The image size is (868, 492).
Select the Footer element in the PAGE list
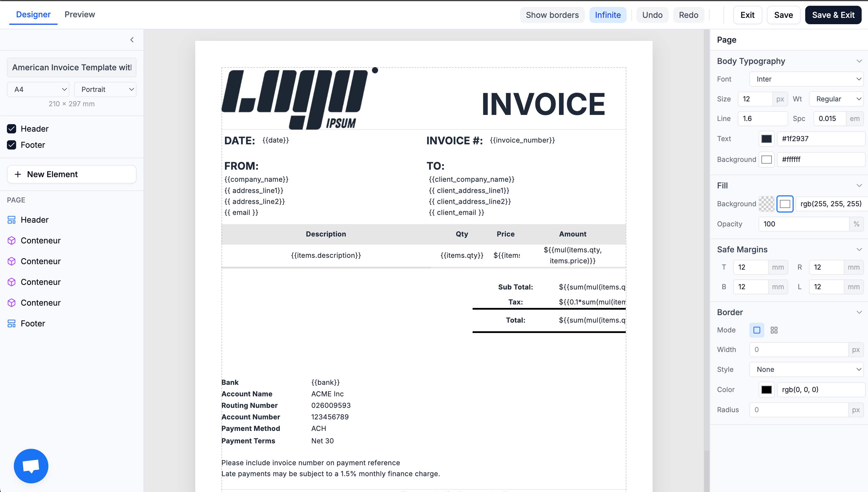(33, 323)
